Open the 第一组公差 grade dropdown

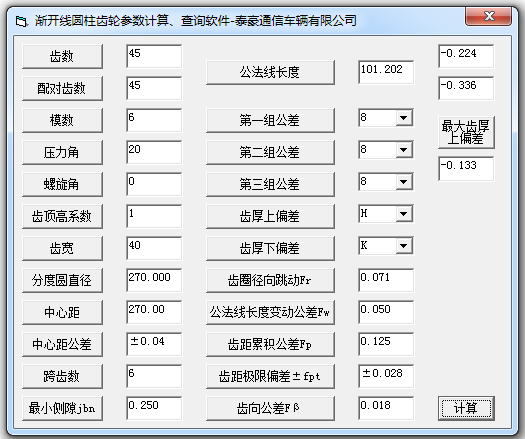tap(403, 118)
